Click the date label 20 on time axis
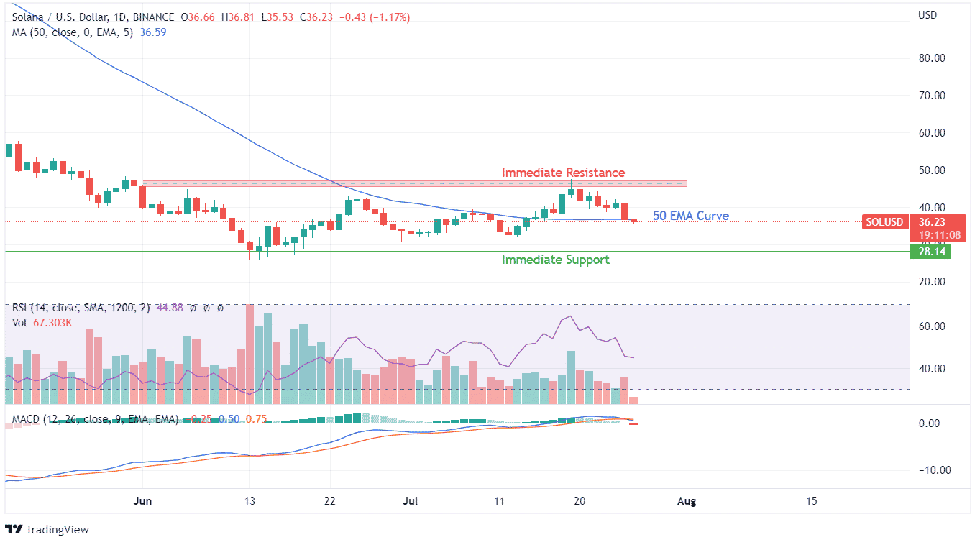The image size is (980, 545). (580, 500)
